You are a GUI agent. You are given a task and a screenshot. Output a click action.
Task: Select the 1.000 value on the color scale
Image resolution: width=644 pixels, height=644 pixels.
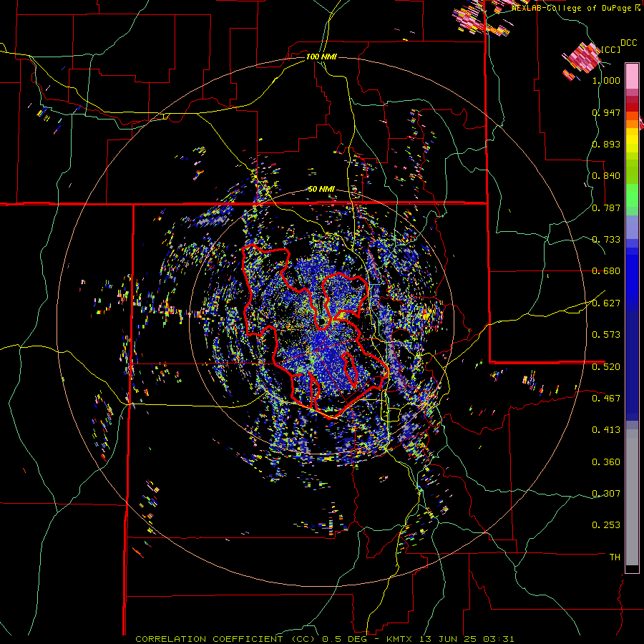click(x=606, y=80)
